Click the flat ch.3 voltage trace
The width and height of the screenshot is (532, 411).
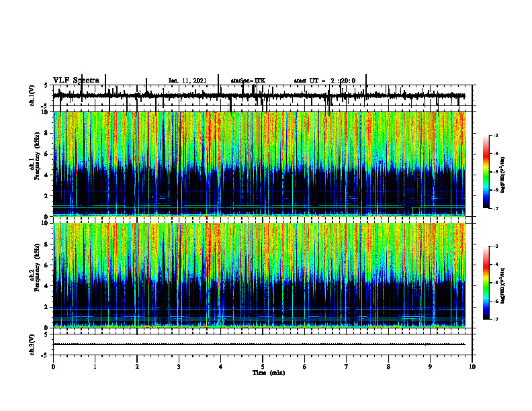click(259, 345)
